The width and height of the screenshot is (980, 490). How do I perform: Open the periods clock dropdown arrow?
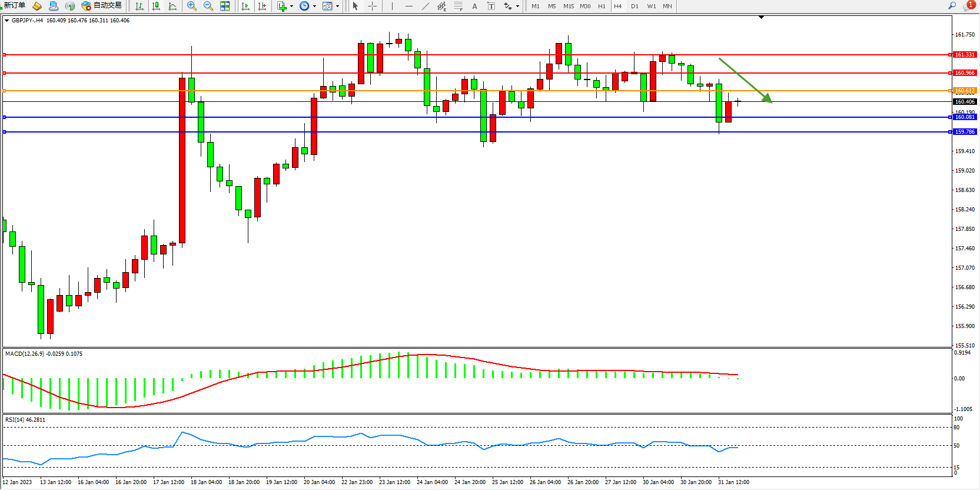point(314,6)
